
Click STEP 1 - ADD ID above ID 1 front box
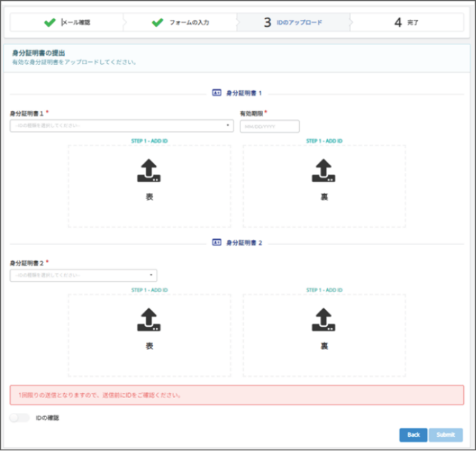click(149, 141)
